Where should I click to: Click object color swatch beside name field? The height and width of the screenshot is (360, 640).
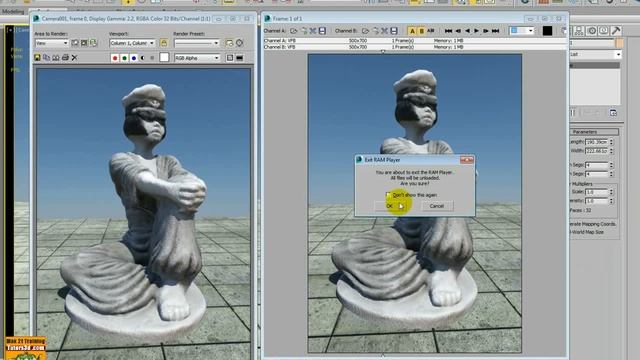pyautogui.click(x=619, y=43)
